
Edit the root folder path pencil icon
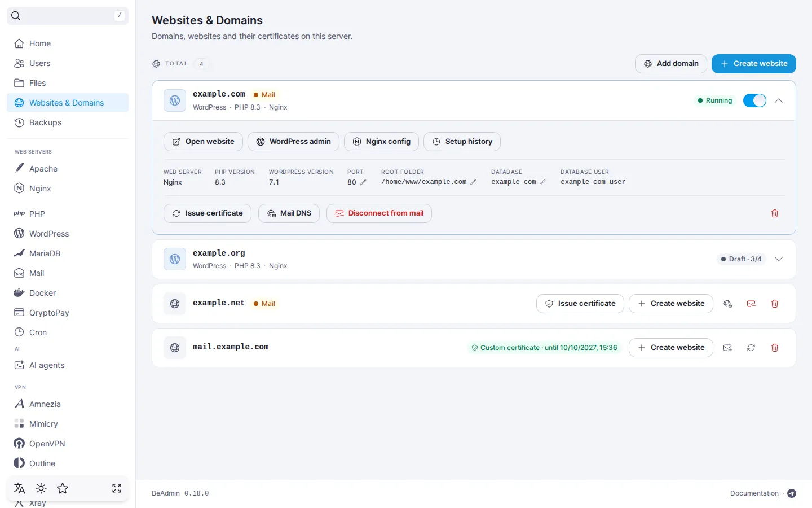pyautogui.click(x=473, y=182)
